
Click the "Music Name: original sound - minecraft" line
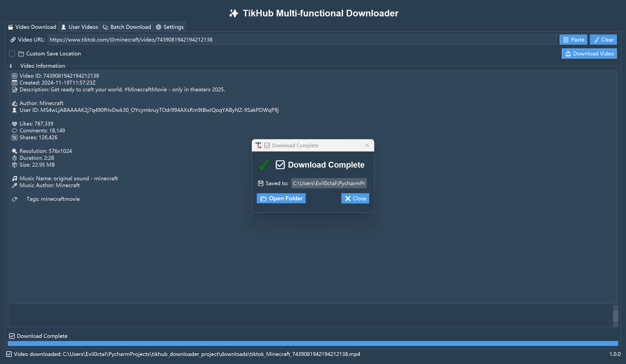tap(68, 178)
